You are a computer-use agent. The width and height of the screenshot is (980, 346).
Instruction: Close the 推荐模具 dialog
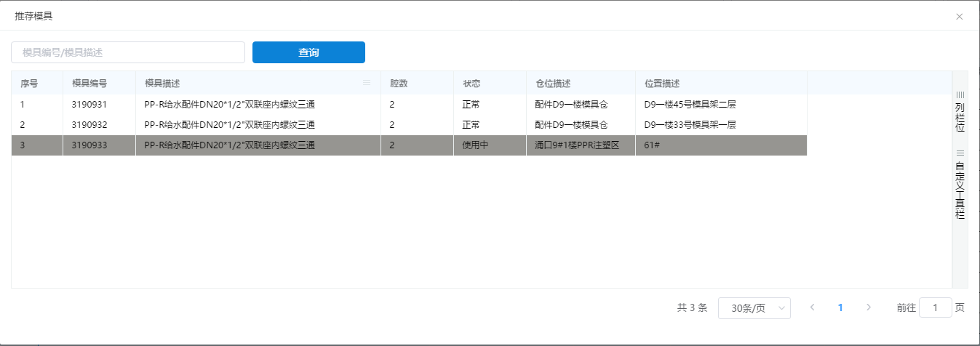[x=959, y=16]
